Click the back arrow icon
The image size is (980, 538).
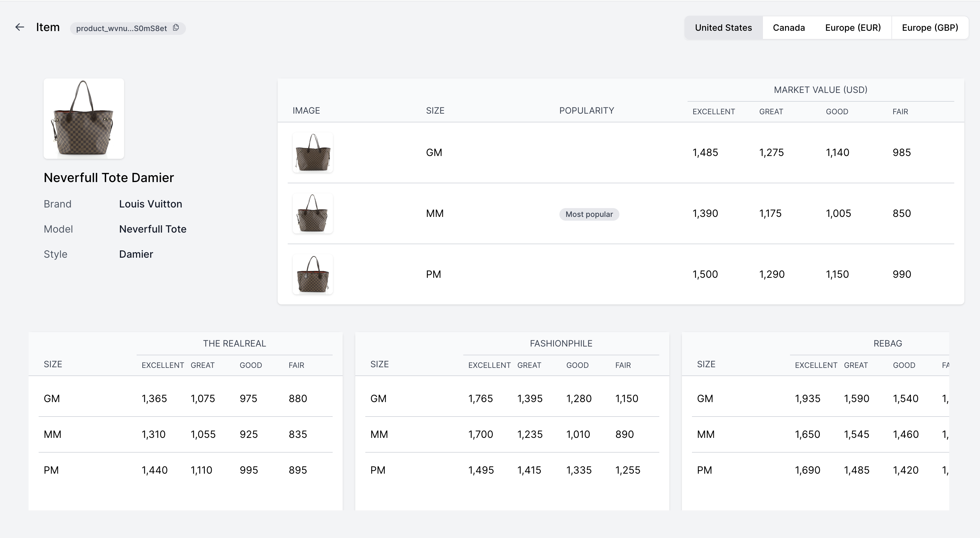pos(19,27)
